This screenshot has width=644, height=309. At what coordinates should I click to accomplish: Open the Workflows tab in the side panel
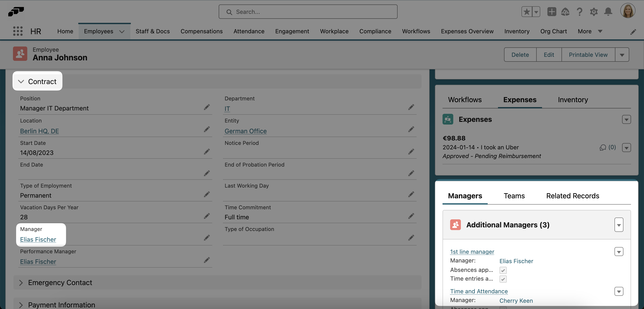465,99
